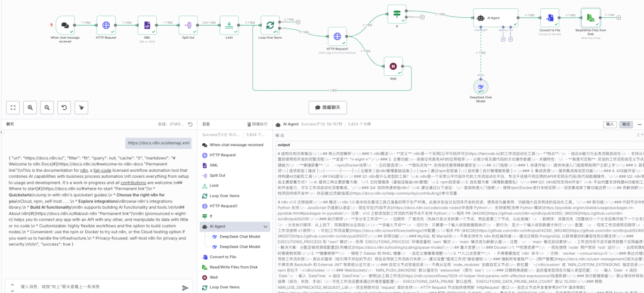This screenshot has width=644, height=293.
Task: Select the chat trigger node on canvas
Action: point(65,25)
